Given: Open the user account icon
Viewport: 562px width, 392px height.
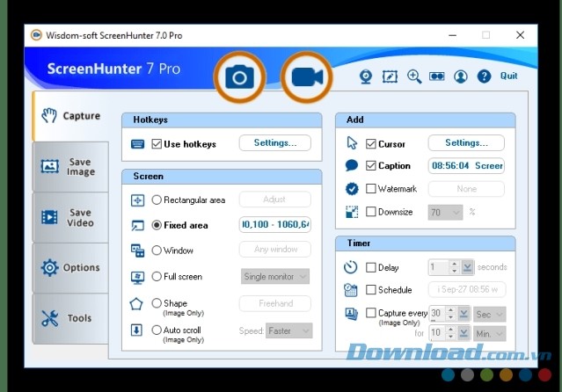Looking at the screenshot, I should [461, 76].
